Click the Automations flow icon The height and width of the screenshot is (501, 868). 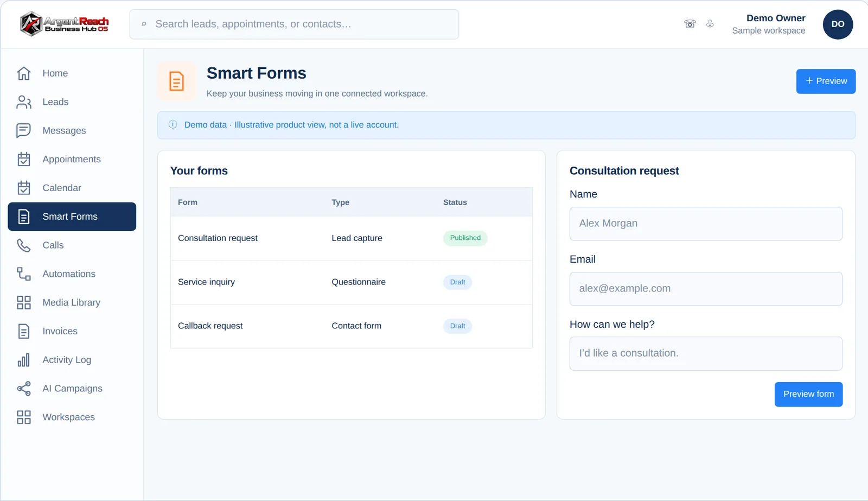24,274
